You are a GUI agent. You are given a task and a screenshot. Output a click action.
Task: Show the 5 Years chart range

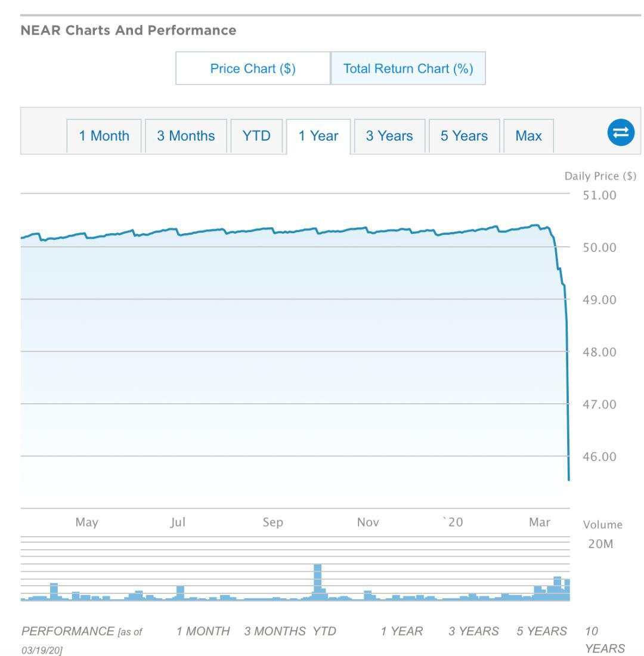pyautogui.click(x=464, y=136)
